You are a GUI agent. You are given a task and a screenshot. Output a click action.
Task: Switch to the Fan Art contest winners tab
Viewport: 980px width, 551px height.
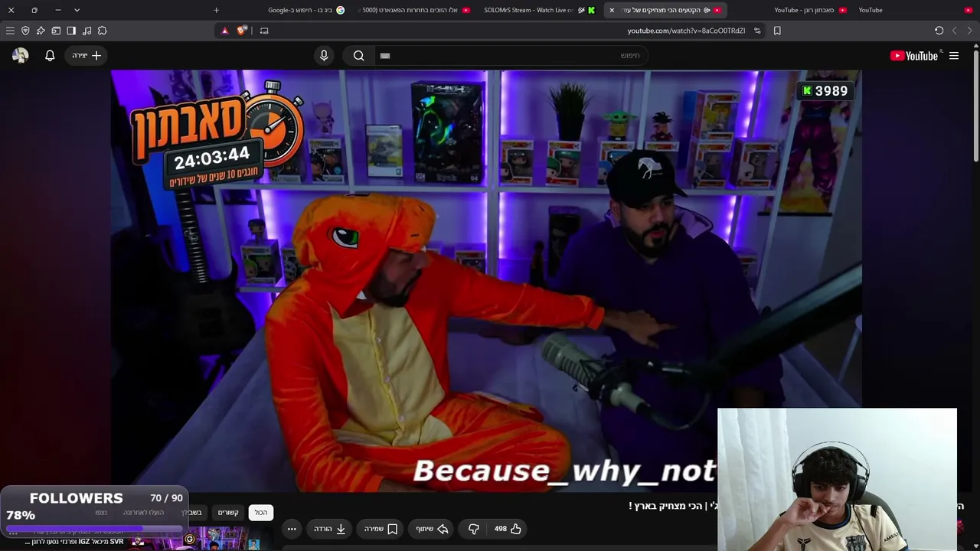[413, 10]
